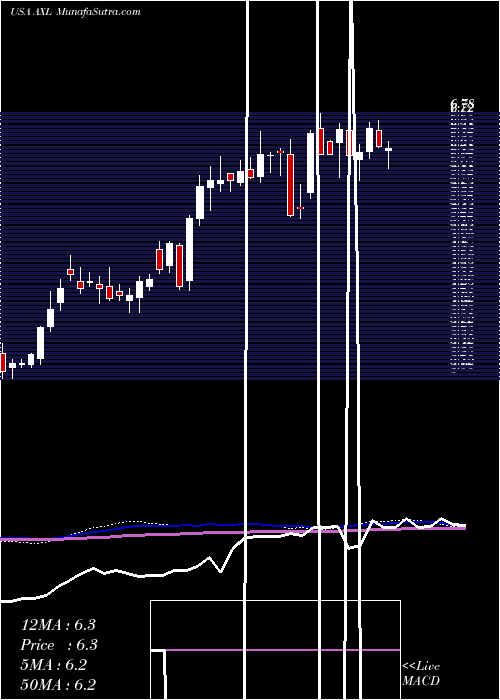Click the top price axis label 6.78
Screen dimensions: 500x700
(x=462, y=105)
